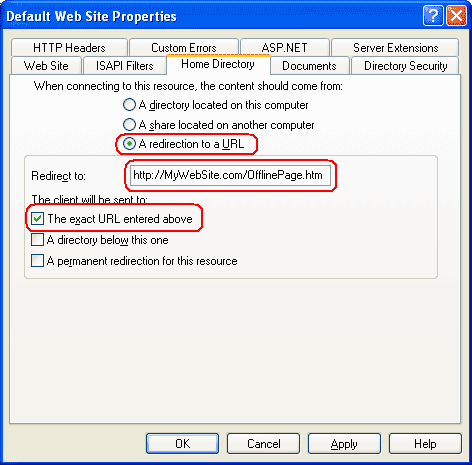Switch to the Web Site tab

pyautogui.click(x=46, y=66)
